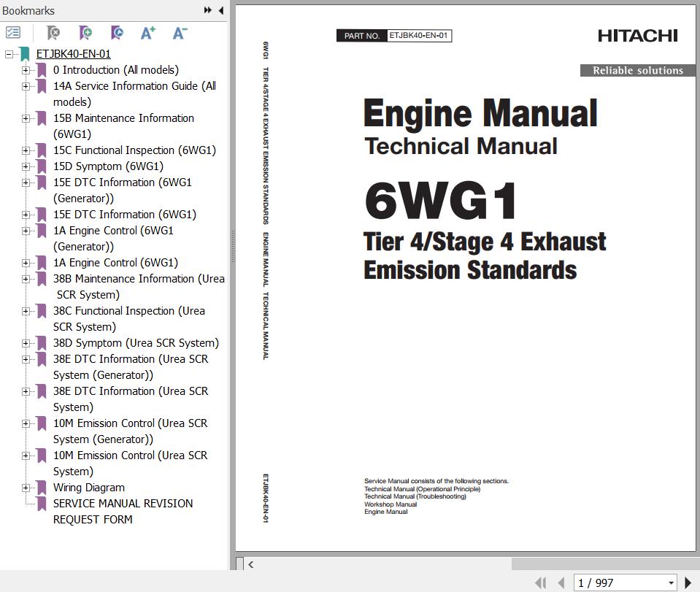Expand 15B Maintenance Information (6WG1) bookmark
This screenshot has height=592, width=700.
pyautogui.click(x=26, y=118)
